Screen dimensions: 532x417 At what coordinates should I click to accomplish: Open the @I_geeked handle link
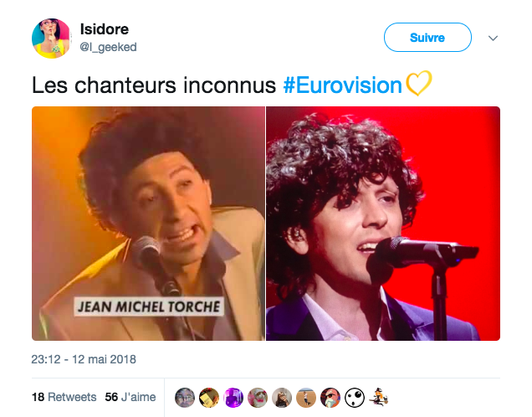pyautogui.click(x=108, y=47)
